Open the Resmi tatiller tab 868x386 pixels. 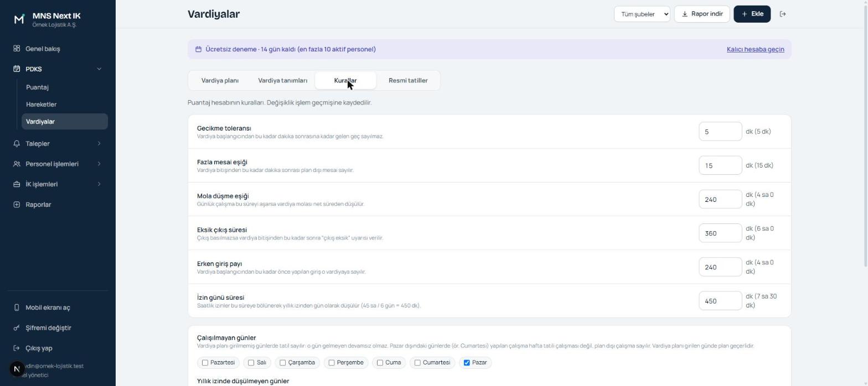click(408, 80)
